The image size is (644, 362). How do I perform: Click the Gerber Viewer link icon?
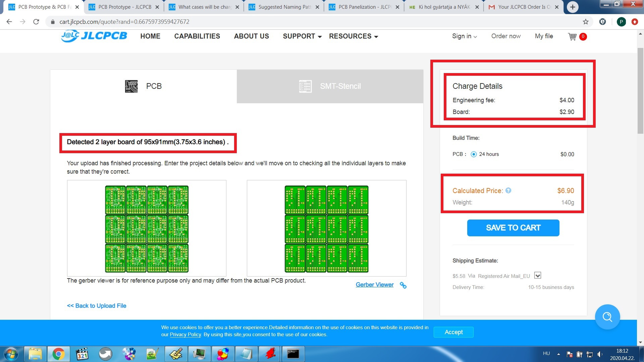[403, 285]
